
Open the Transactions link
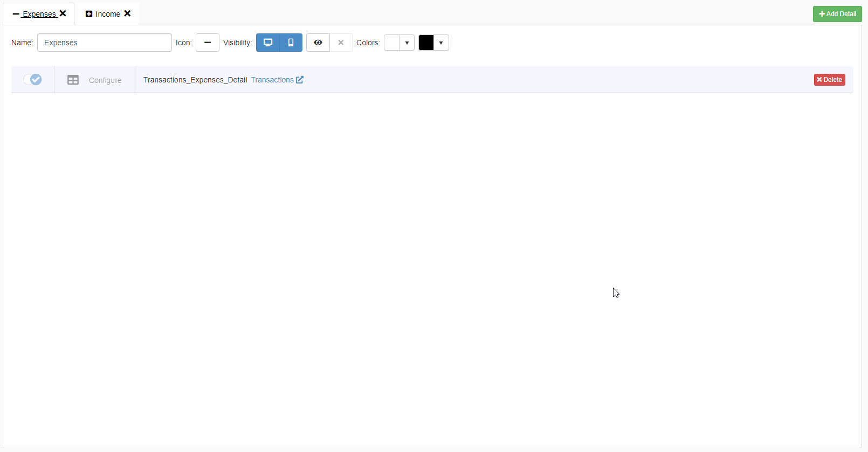272,80
